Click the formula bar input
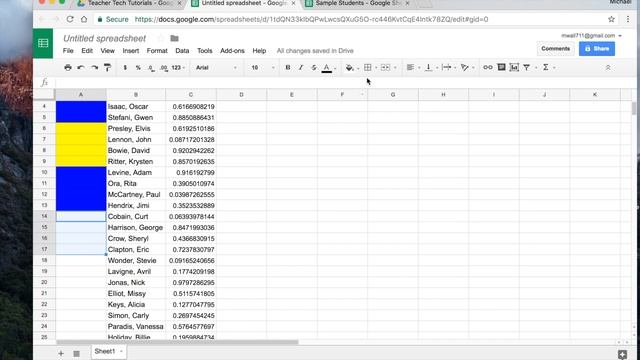The width and height of the screenshot is (640, 360). pos(343,82)
